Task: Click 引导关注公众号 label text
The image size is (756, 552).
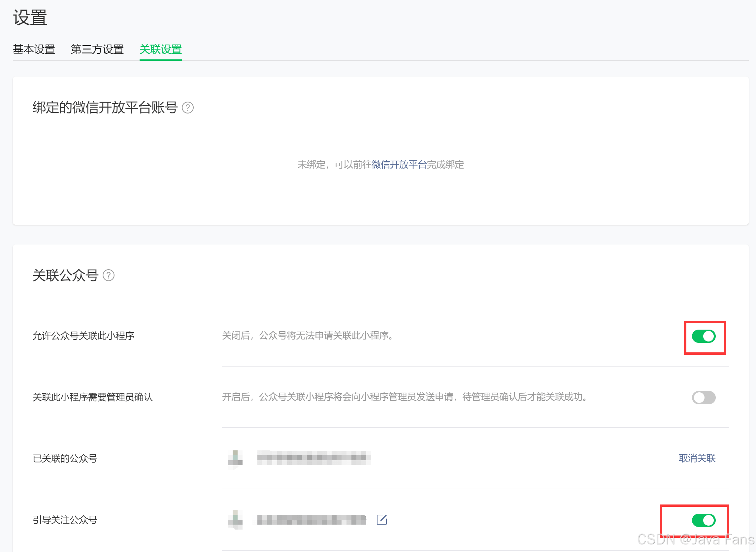Action: pyautogui.click(x=65, y=520)
